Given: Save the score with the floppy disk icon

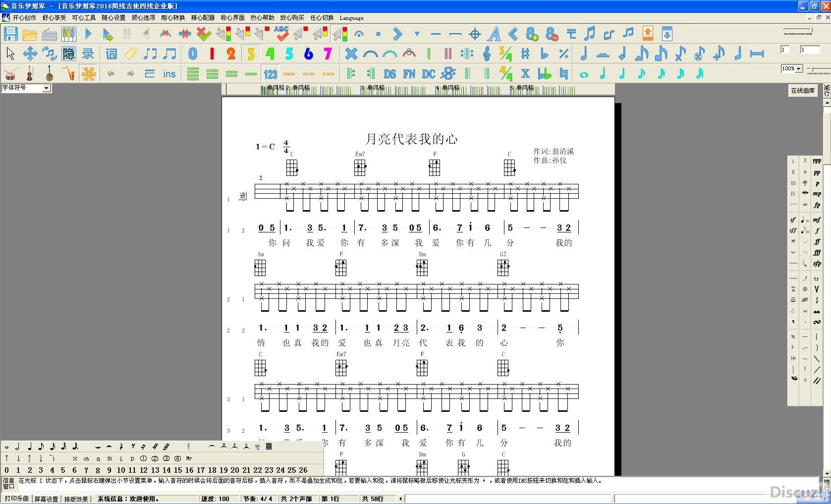Looking at the screenshot, I should pyautogui.click(x=10, y=34).
